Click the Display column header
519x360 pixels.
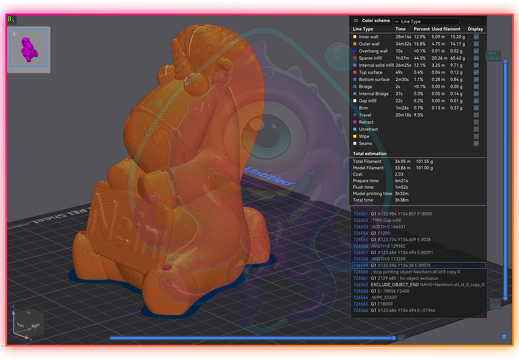point(475,29)
